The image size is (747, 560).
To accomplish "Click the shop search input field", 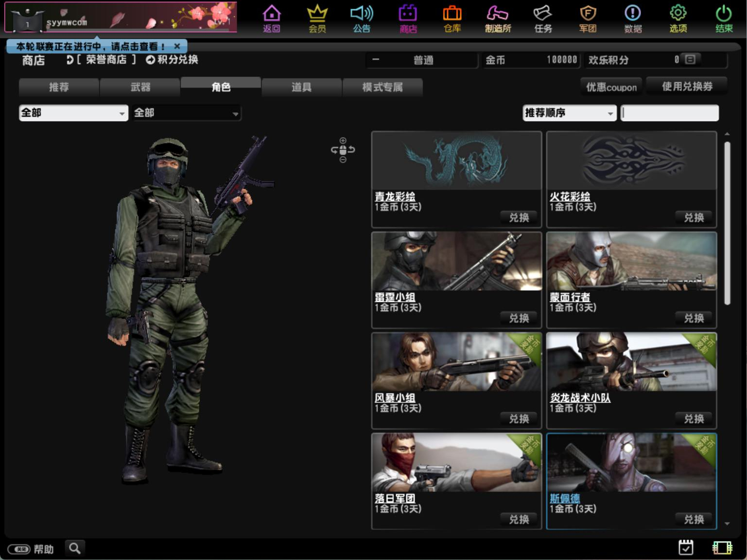I will [x=669, y=113].
